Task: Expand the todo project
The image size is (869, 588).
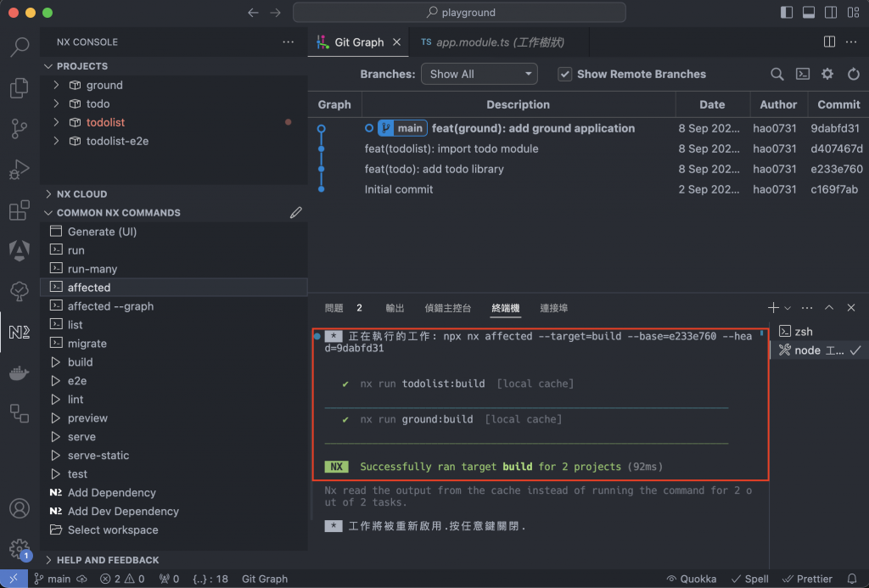Action: click(x=56, y=104)
